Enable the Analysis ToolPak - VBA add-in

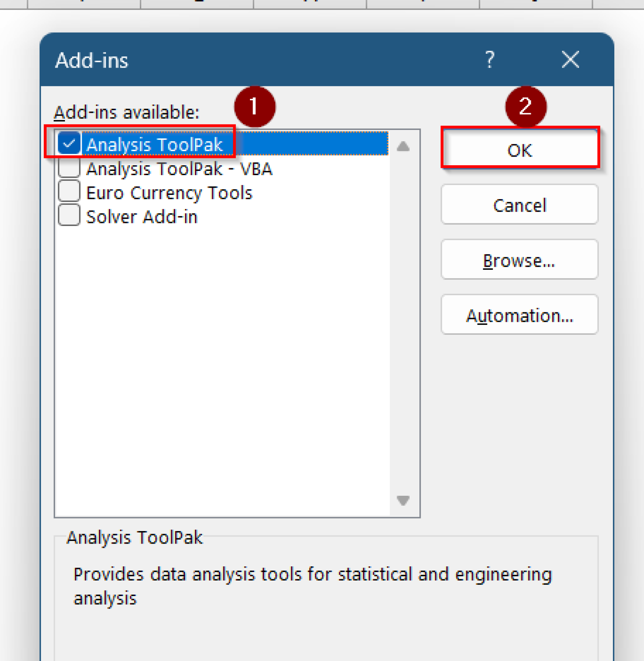69,168
